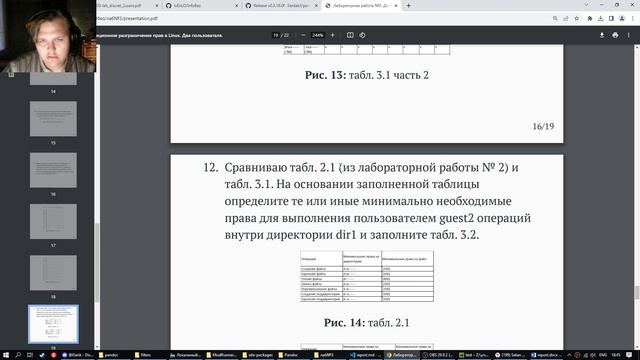
Task: Open Chrome three-dot menu
Action: click(633, 18)
